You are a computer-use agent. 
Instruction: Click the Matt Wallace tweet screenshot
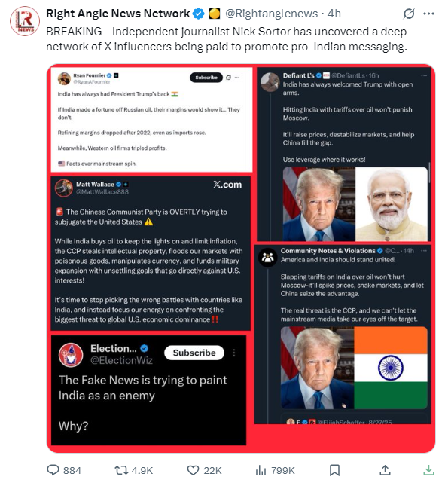click(x=151, y=253)
